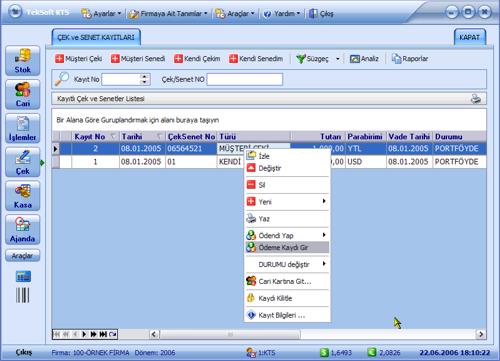The width and height of the screenshot is (500, 361).
Task: Open the Kasa module in sidebar
Action: click(23, 196)
